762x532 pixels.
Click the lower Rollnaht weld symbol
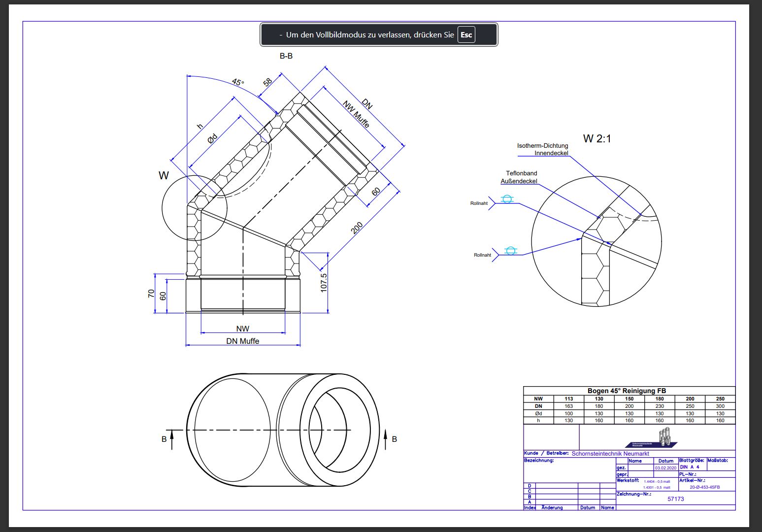click(511, 251)
